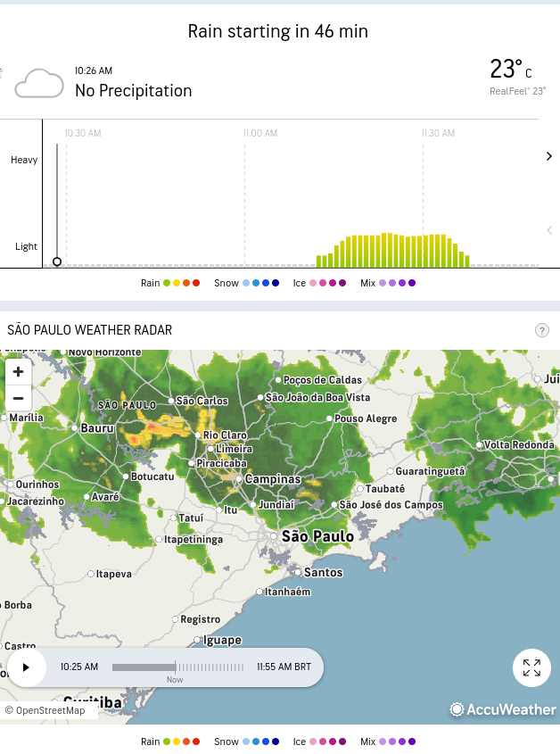This screenshot has width=560, height=754.
Task: Play the radar animation
Action: tap(27, 667)
